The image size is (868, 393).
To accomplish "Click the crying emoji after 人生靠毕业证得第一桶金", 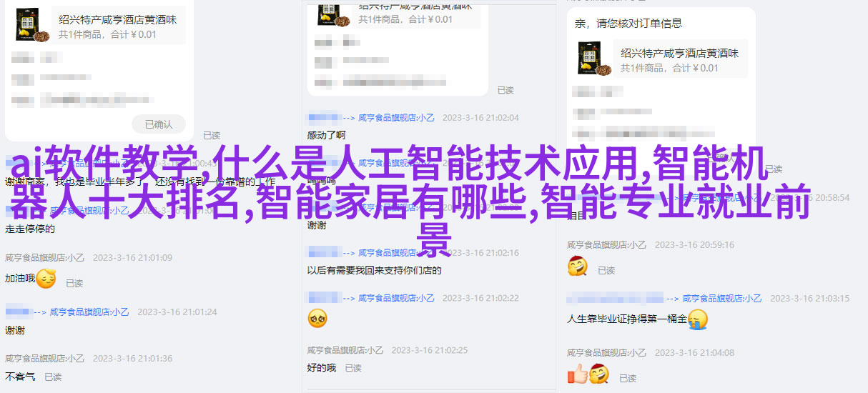I will 697,319.
